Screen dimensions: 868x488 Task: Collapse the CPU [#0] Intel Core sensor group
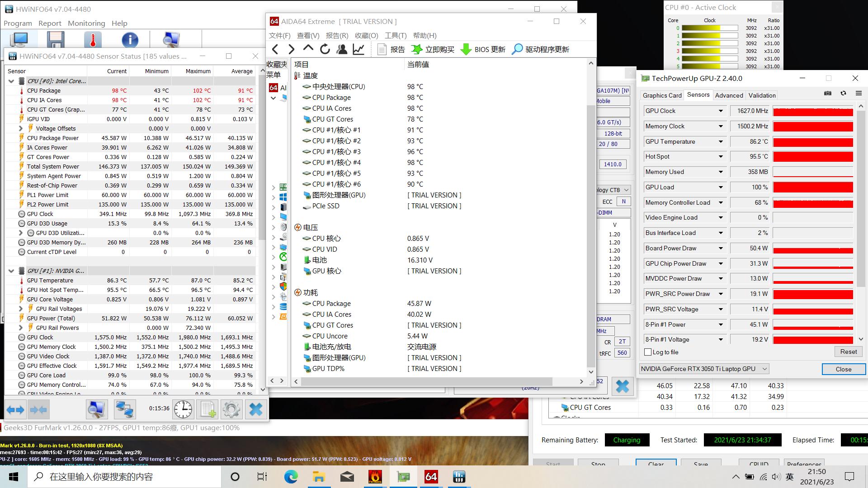click(x=11, y=81)
